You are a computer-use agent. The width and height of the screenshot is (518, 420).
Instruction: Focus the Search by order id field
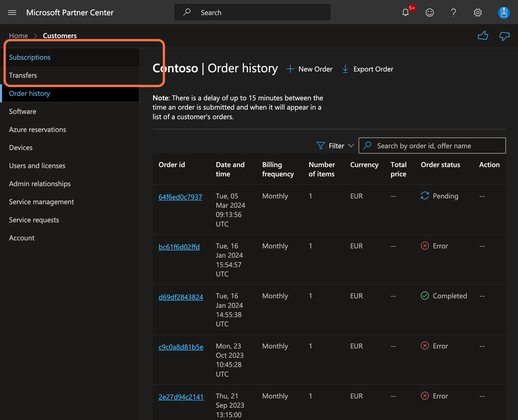point(432,146)
